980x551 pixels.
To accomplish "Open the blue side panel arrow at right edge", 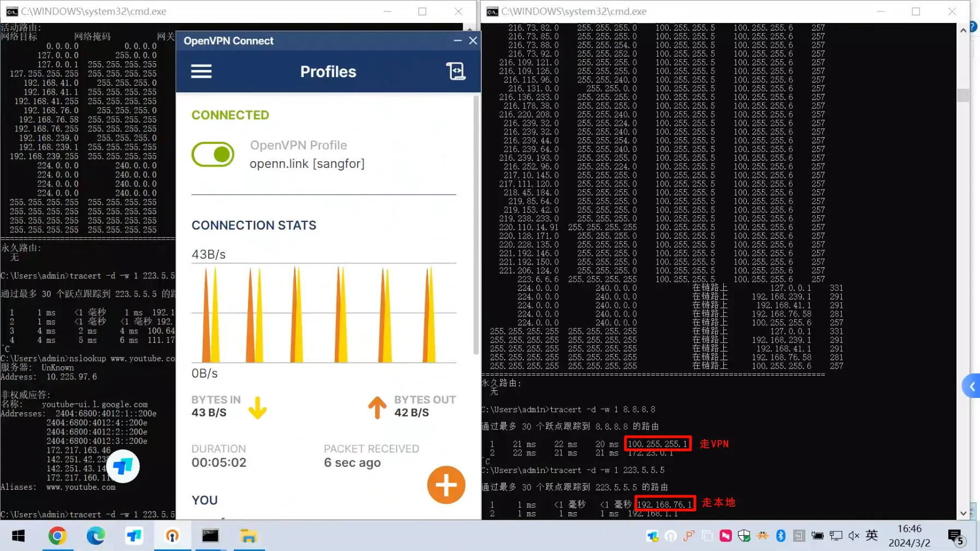I will pyautogui.click(x=971, y=386).
